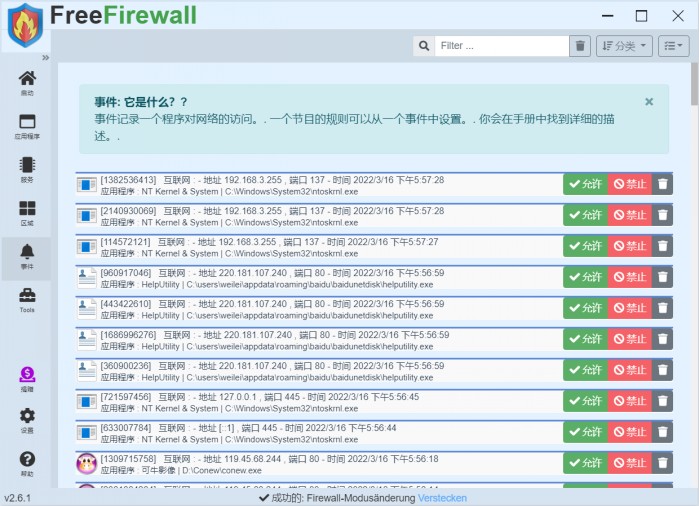The height and width of the screenshot is (506, 699).
Task: Click the Verstecken link in status bar
Action: 442,498
